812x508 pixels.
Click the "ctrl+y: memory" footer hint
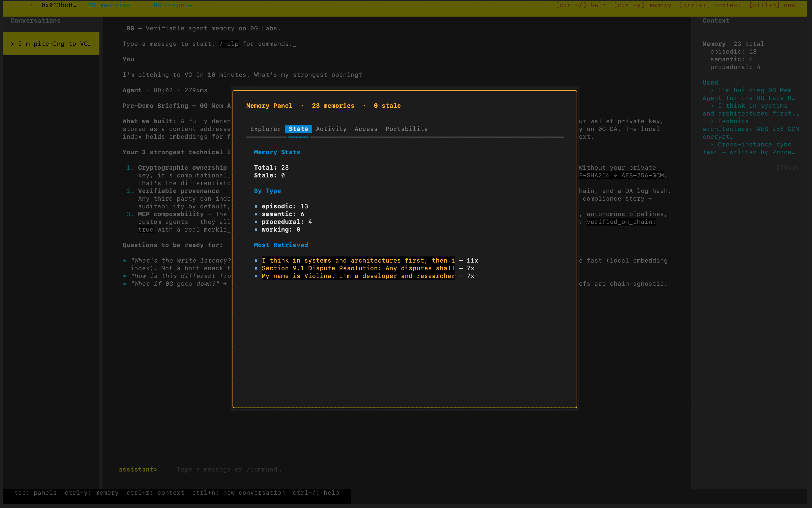click(91, 493)
